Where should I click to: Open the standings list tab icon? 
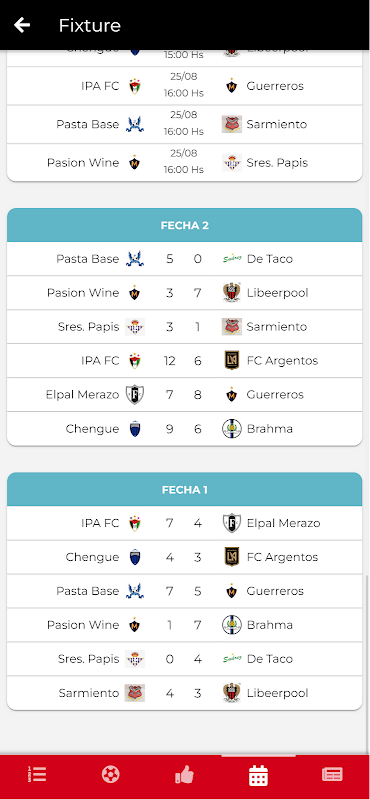(x=37, y=774)
